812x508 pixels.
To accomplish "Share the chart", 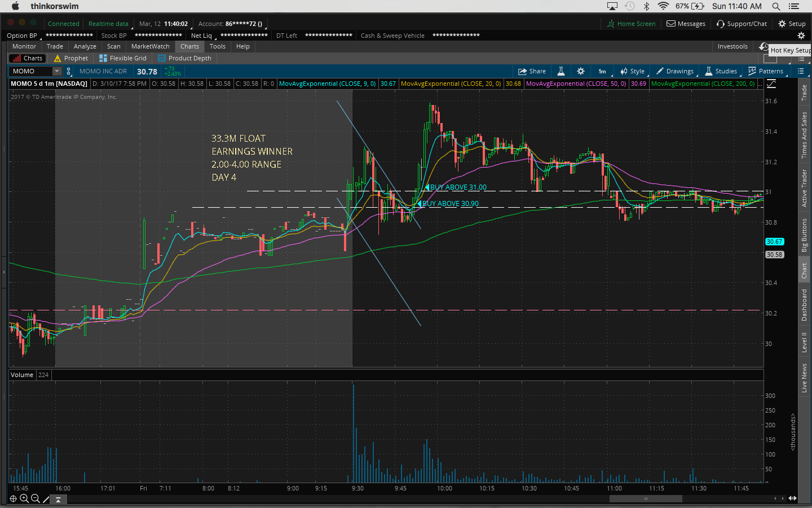I will (532, 71).
